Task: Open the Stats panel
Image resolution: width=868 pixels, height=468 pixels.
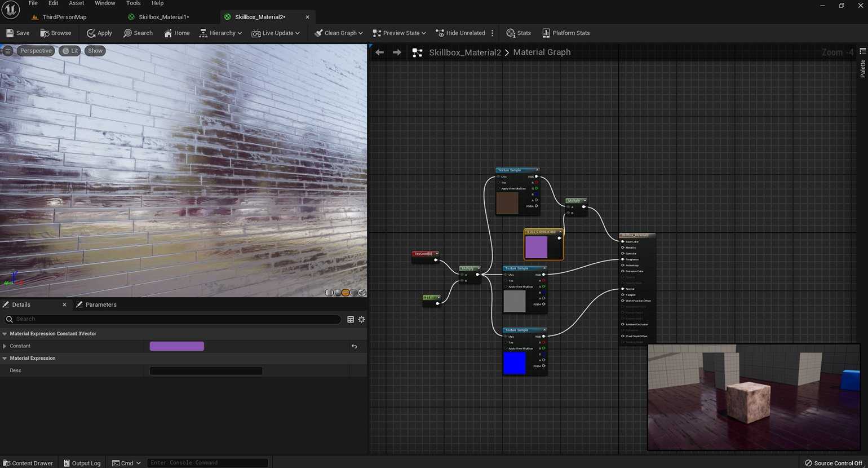Action: [x=518, y=33]
